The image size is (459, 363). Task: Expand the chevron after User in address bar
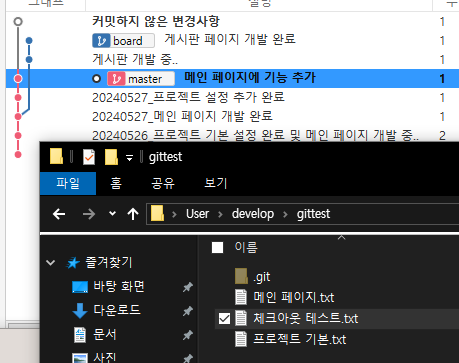220,214
